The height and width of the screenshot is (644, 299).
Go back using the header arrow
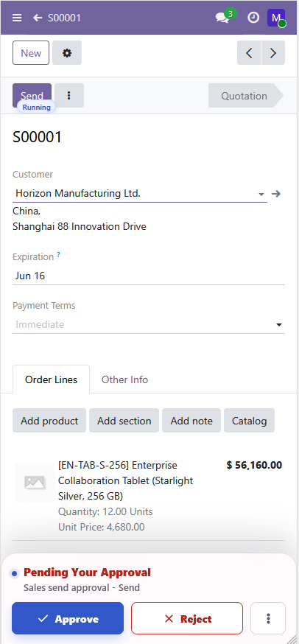(x=38, y=18)
